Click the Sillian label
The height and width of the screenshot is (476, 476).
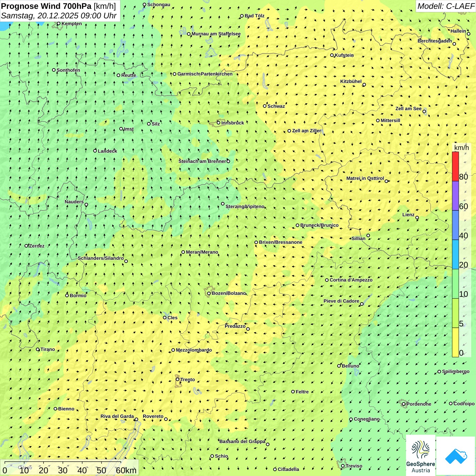click(358, 238)
